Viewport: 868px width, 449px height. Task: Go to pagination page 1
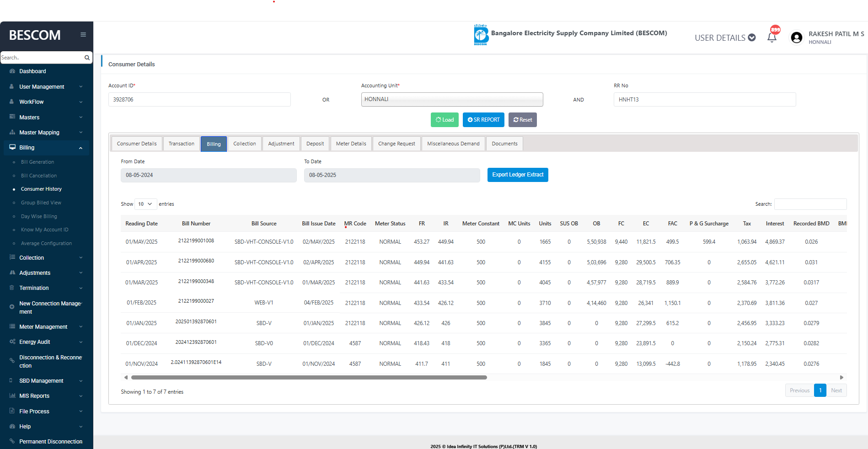(820, 390)
